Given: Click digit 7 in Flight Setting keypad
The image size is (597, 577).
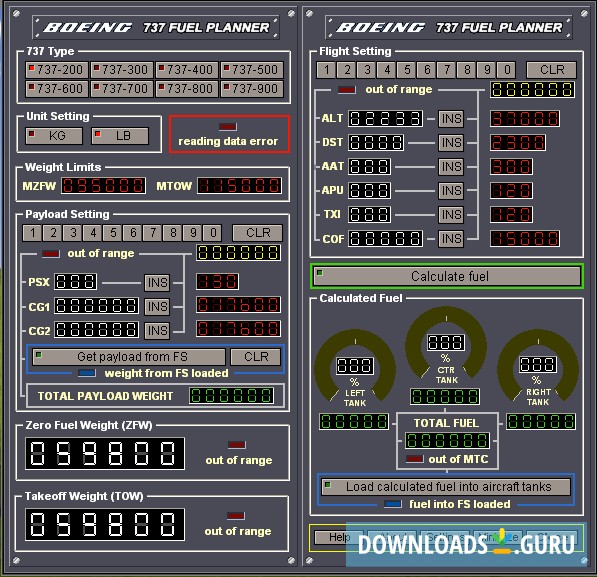Looking at the screenshot, I should coord(447,70).
